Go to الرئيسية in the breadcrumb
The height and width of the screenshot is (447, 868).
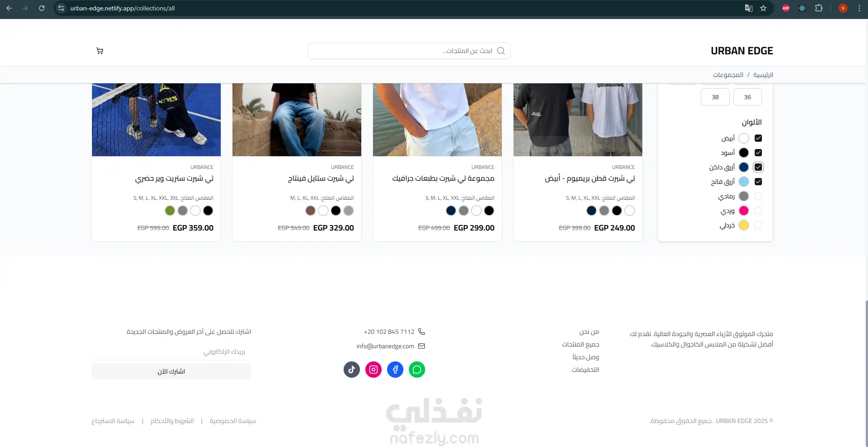click(x=763, y=75)
